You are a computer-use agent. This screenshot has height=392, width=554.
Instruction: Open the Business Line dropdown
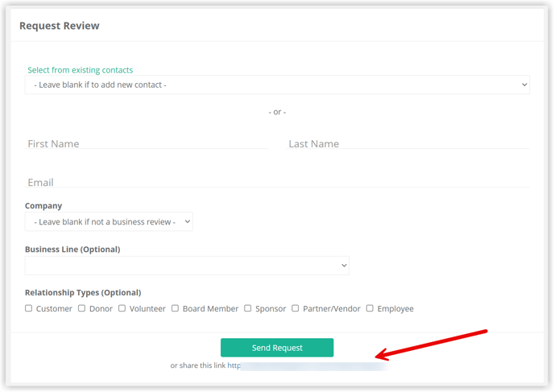point(187,266)
